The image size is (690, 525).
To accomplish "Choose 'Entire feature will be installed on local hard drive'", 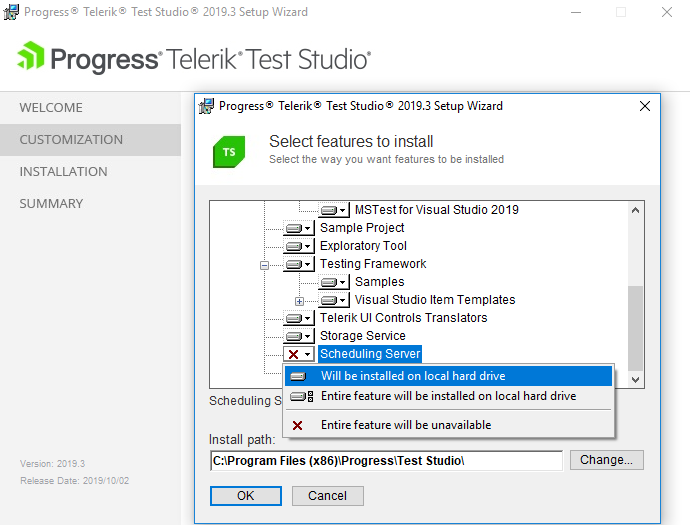I will 448,396.
